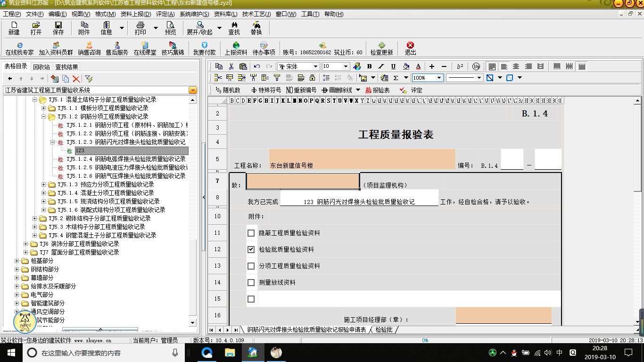Screen dimensions: 644x362
Task: Open the 100% zoom level dropdown
Action: point(439,78)
